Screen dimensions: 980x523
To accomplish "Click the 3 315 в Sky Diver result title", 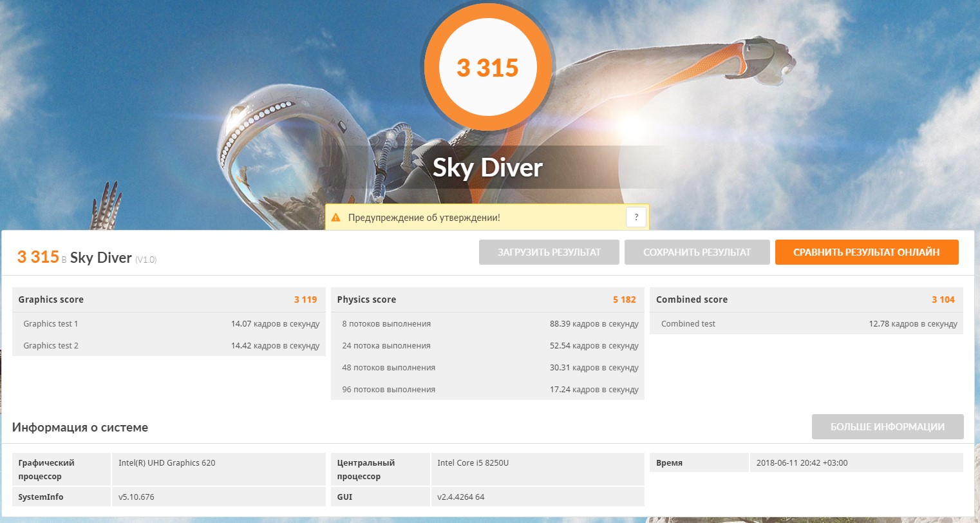I will pos(75,257).
